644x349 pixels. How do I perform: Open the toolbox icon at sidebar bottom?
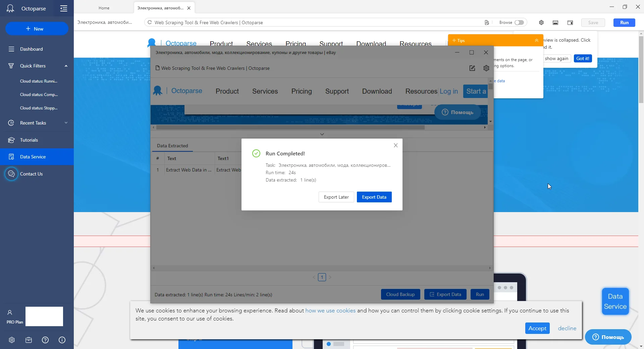29,340
